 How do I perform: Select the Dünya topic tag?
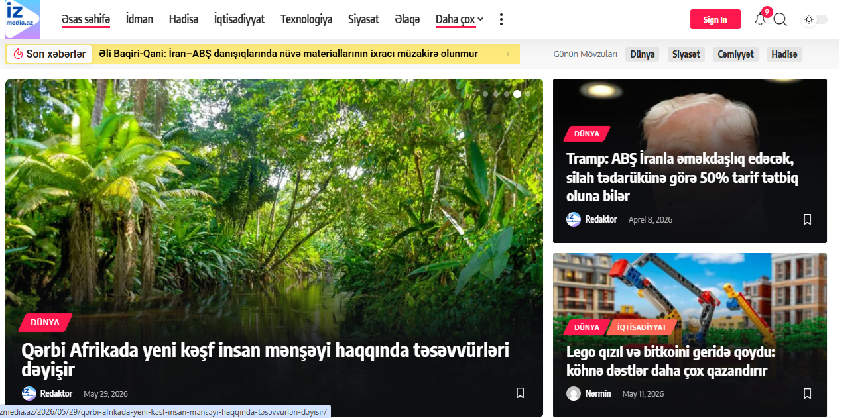point(643,54)
